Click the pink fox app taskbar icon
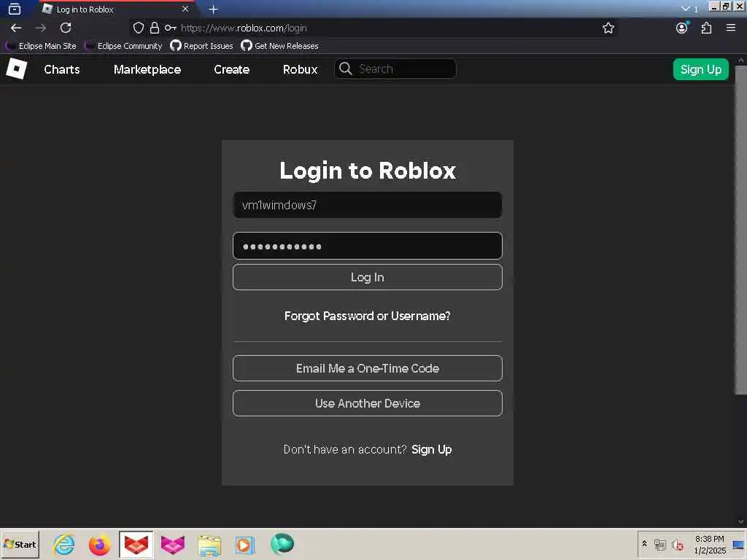 click(x=172, y=545)
